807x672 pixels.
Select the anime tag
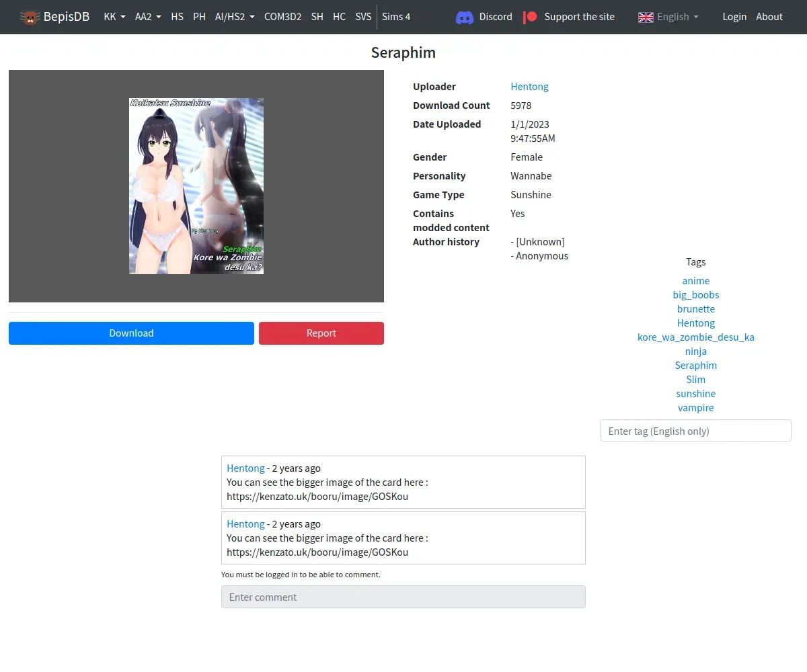click(x=696, y=281)
